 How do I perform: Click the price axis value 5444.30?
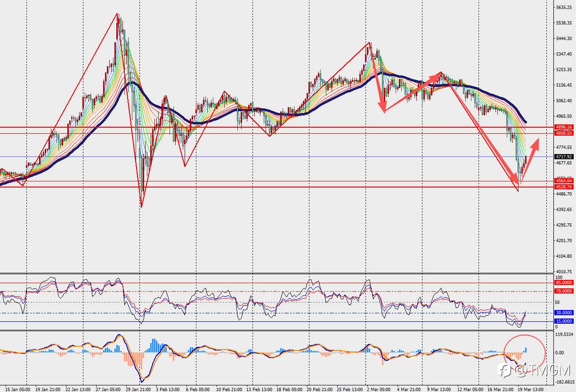[564, 39]
